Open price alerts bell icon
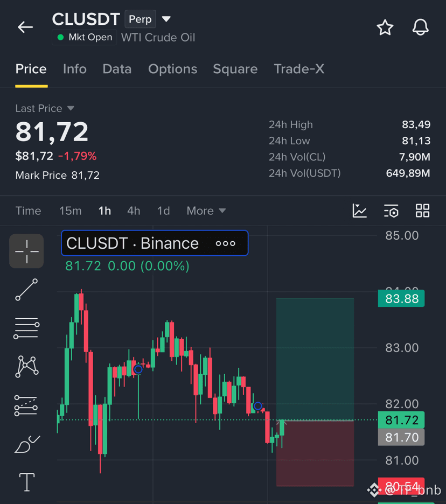The height and width of the screenshot is (504, 446). [420, 27]
